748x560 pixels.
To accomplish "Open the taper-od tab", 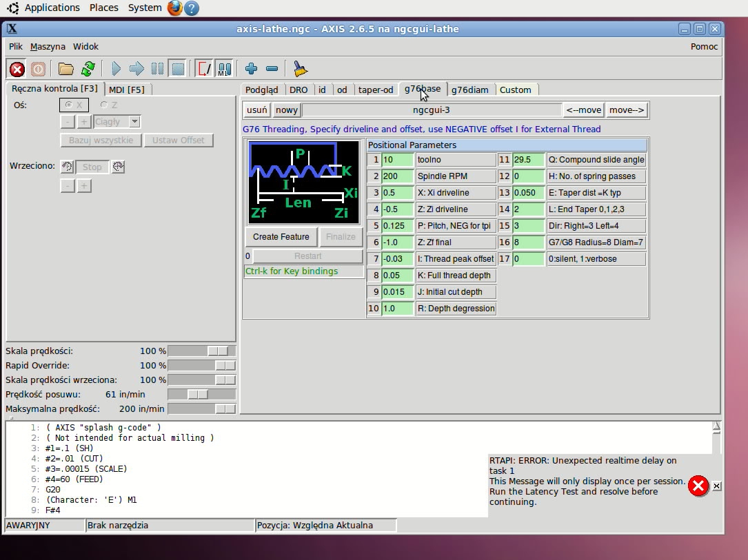I will click(x=376, y=90).
